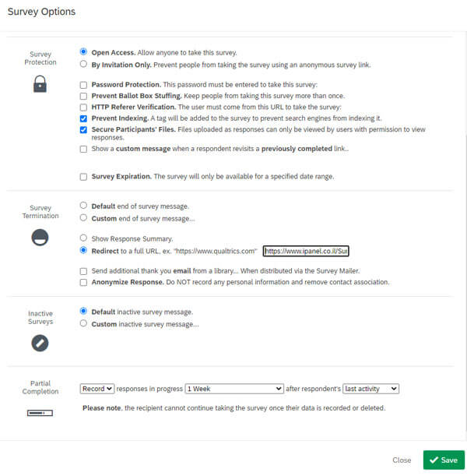
Task: Turn on Prevent Ballot Box Stuffing
Action: [83, 97]
